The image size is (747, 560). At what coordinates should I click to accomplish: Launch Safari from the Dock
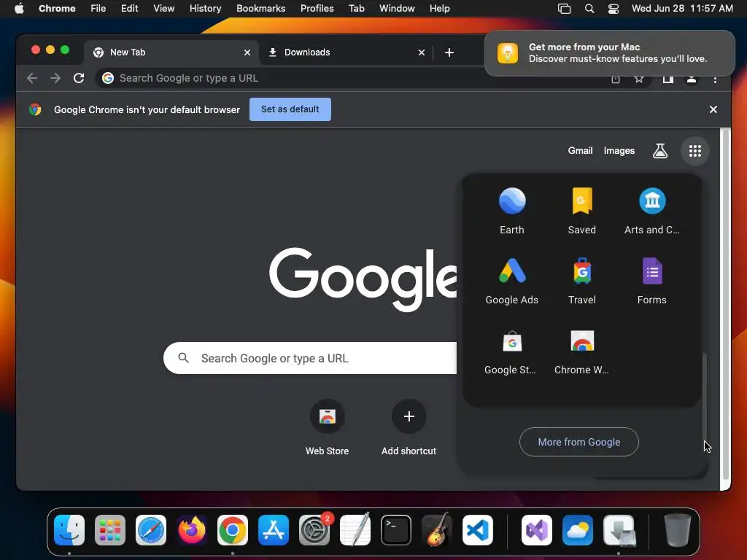151,530
